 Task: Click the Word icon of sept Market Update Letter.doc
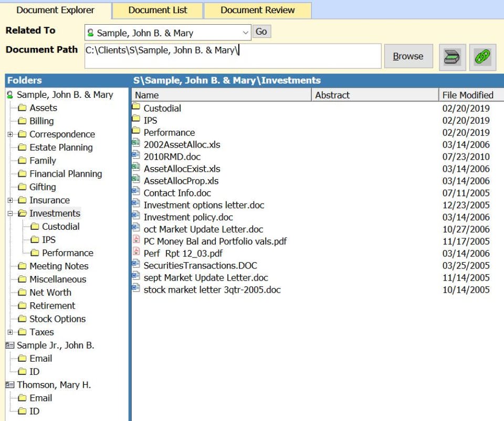(136, 276)
